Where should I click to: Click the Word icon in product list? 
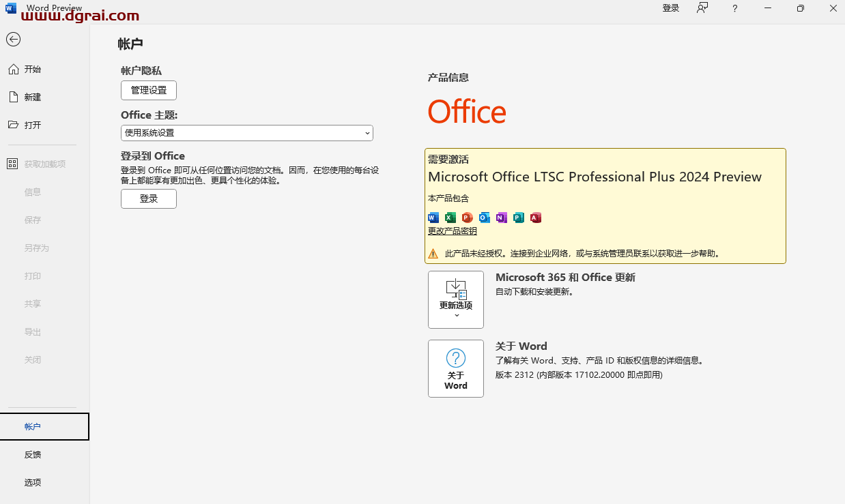(433, 218)
